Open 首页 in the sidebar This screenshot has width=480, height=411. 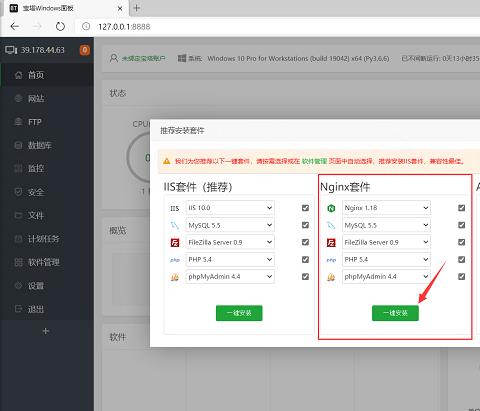coord(47,75)
